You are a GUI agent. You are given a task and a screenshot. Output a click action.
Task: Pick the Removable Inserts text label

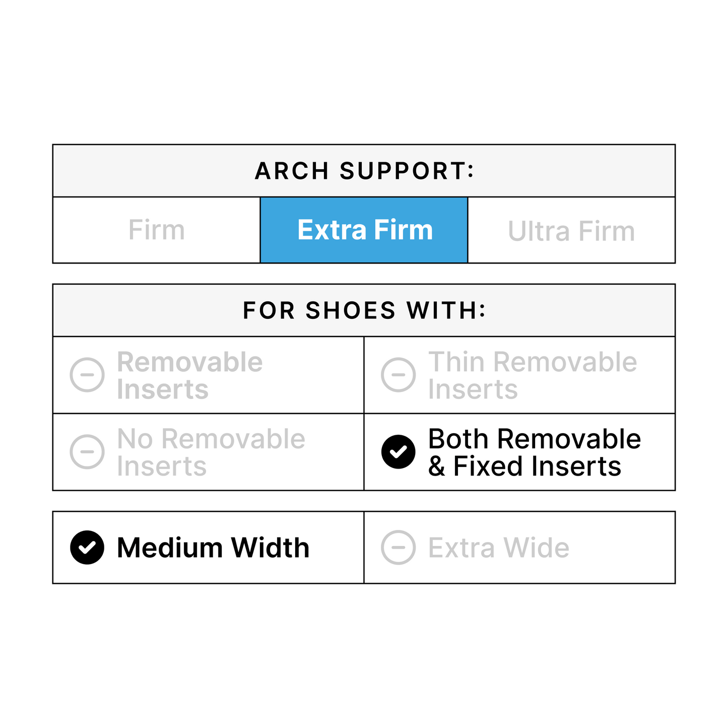pyautogui.click(x=189, y=375)
